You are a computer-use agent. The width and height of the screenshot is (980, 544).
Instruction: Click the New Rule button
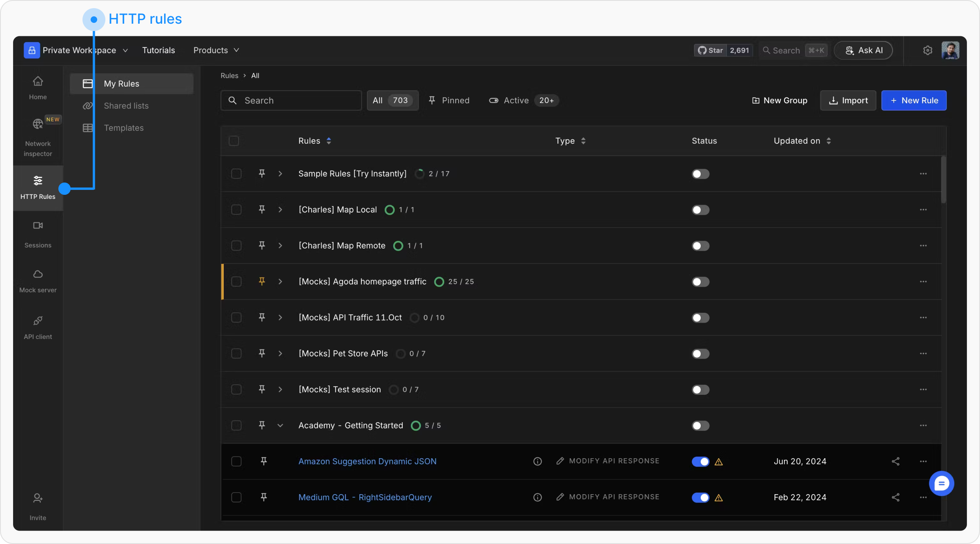click(913, 100)
